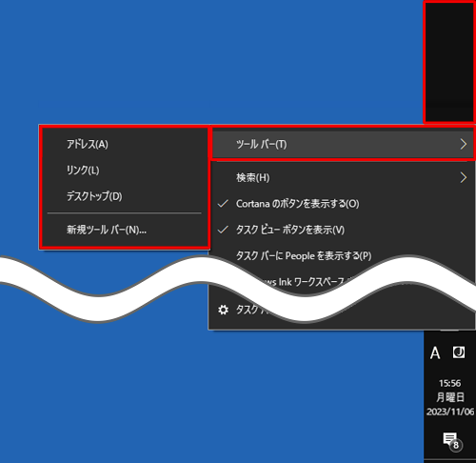Select リンク(L) toolbar option
This screenshot has width=476, height=463.
125,171
